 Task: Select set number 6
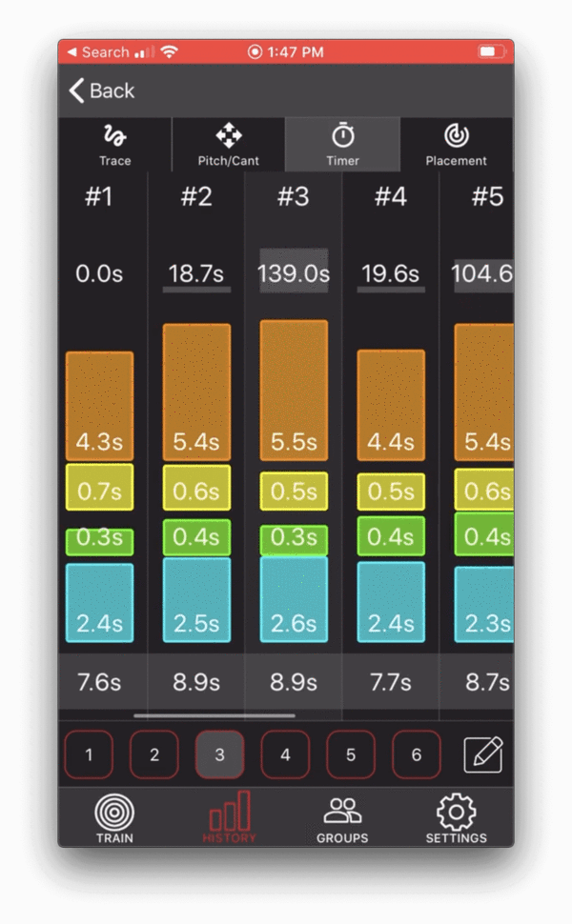pyautogui.click(x=416, y=753)
